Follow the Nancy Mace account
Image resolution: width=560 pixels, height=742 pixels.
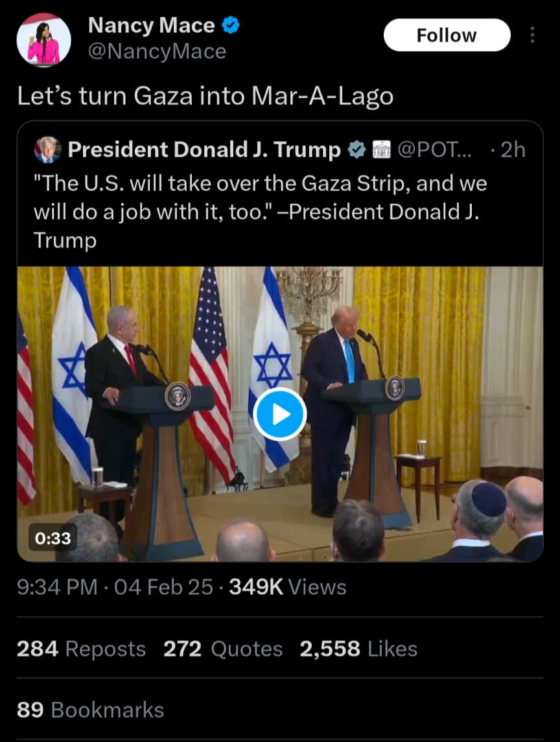point(447,35)
